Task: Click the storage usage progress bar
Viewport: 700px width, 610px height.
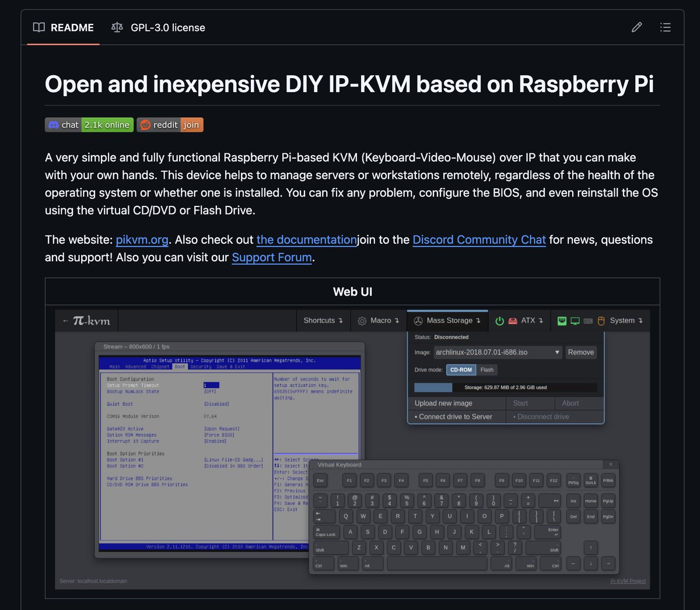Action: tap(505, 387)
